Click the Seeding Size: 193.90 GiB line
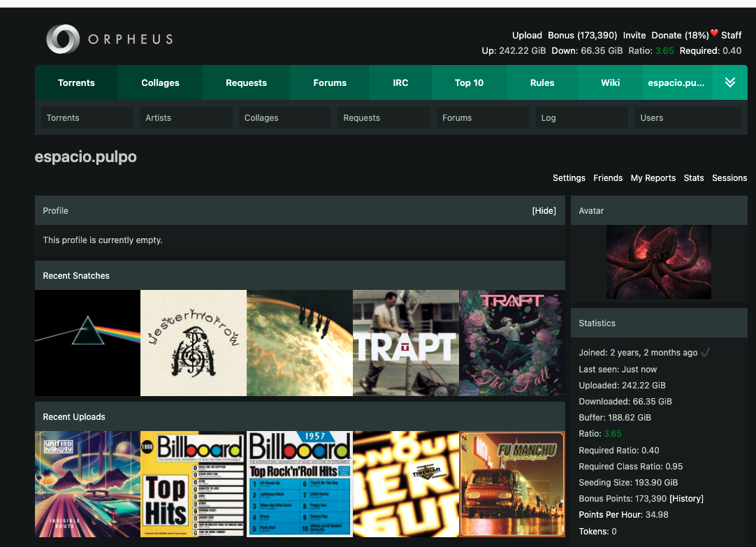The height and width of the screenshot is (547, 756). click(x=628, y=483)
